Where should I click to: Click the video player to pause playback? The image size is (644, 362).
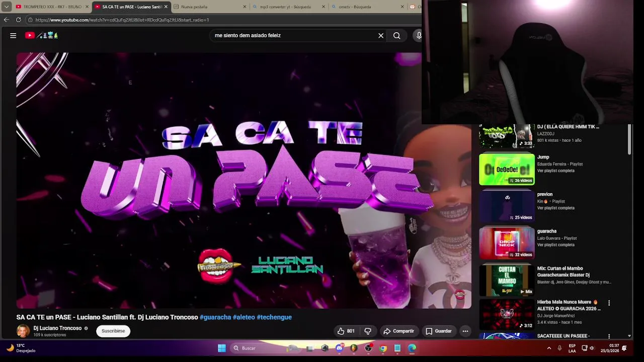(x=244, y=180)
